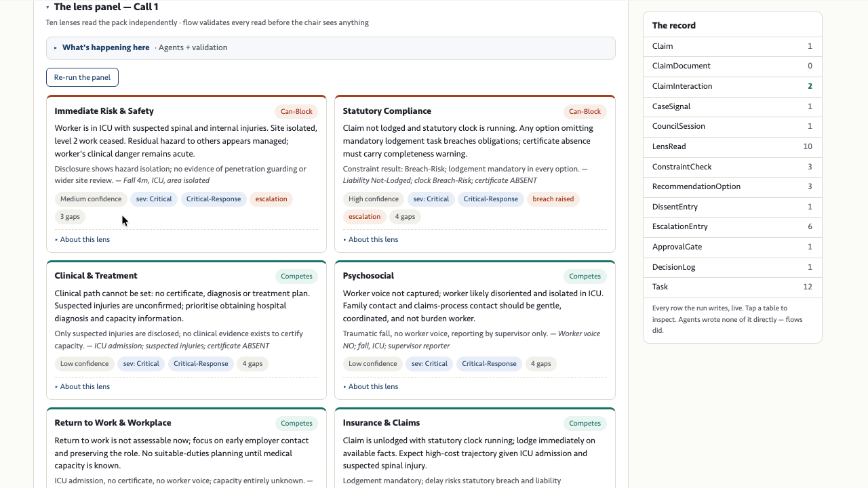Open the RecommendationOption row
868x488 pixels.
pos(732,186)
